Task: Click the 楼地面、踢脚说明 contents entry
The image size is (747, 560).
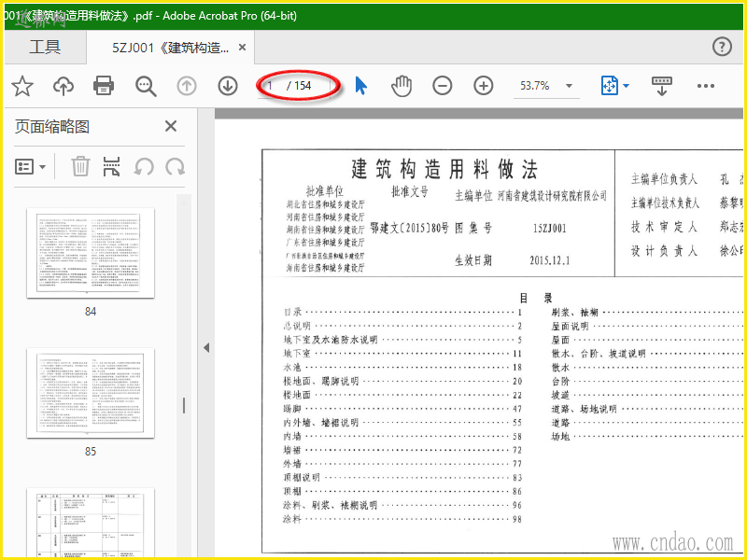Action: (x=402, y=382)
